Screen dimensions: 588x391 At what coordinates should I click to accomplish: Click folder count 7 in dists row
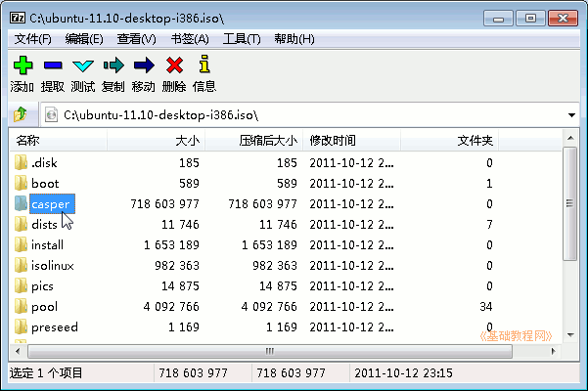(x=489, y=225)
